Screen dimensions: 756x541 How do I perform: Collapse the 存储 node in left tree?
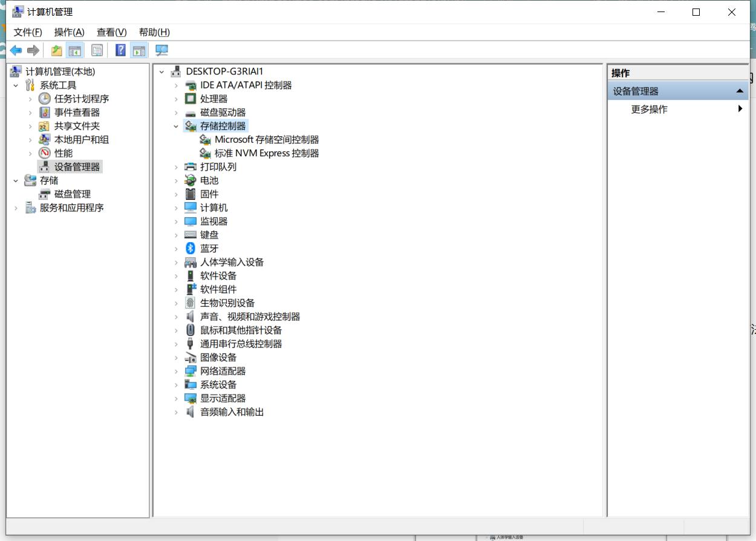tap(16, 180)
